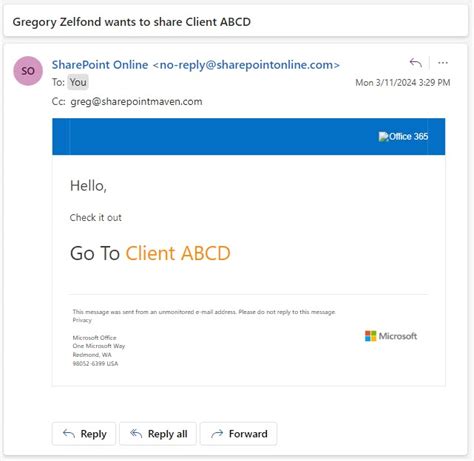Screen dimensions: 474x461
Task: Click the Microsoft logo in footer
Action: point(391,336)
